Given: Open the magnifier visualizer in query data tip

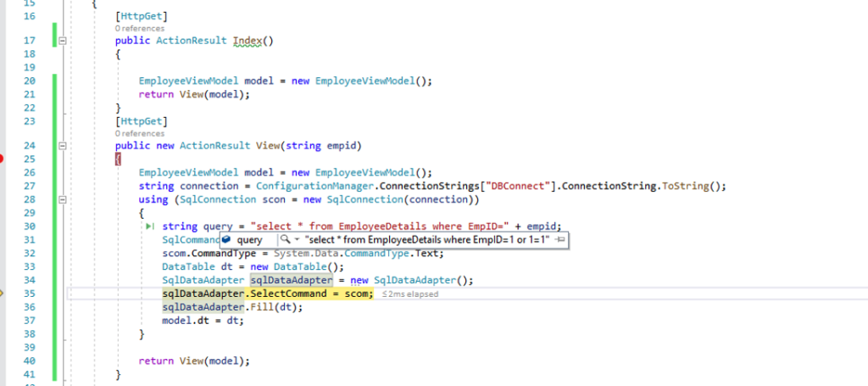Looking at the screenshot, I should (285, 240).
